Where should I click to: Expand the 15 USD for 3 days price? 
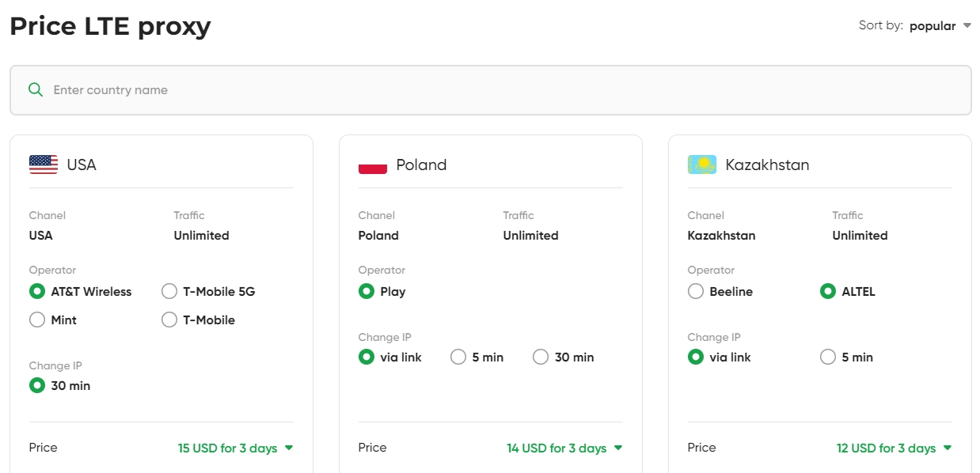(236, 448)
